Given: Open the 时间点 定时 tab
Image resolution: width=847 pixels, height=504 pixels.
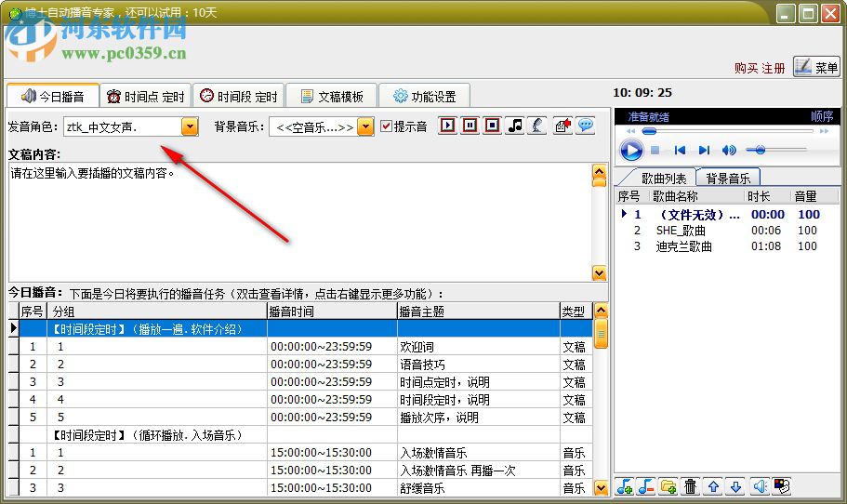Looking at the screenshot, I should click(x=146, y=96).
